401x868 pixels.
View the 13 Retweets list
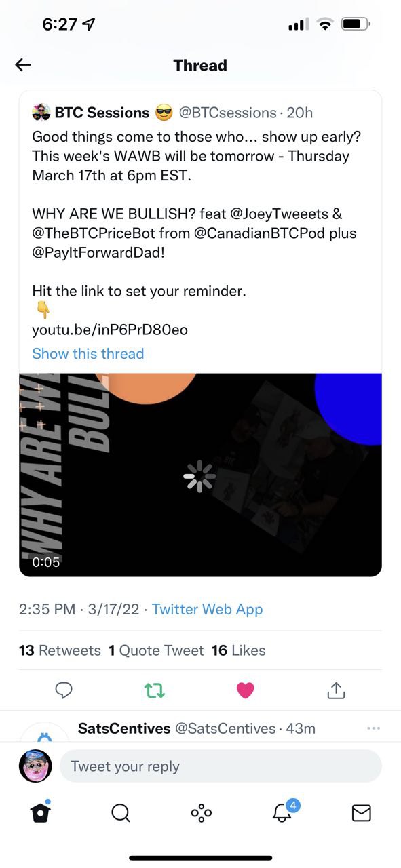click(60, 650)
